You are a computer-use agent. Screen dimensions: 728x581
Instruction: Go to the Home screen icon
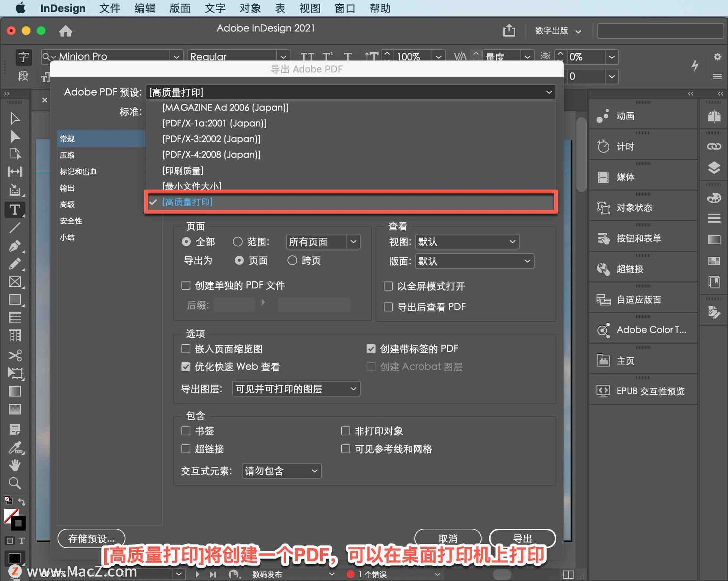pos(66,31)
